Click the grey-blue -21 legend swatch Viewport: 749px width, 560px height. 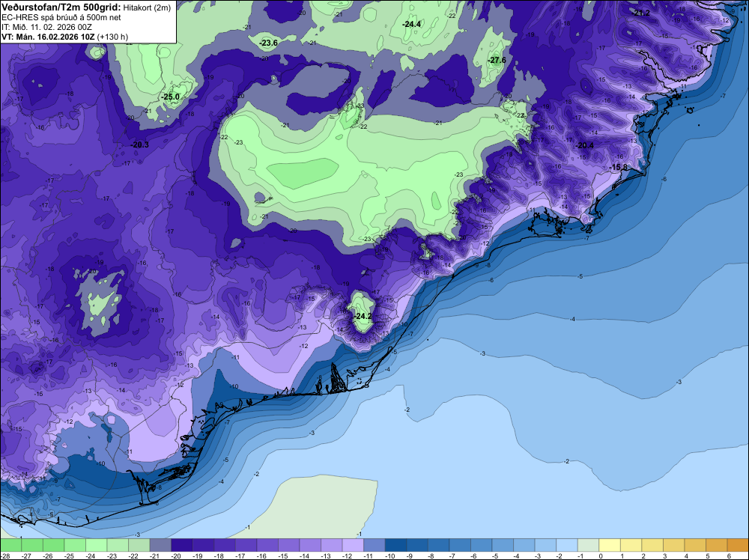(160, 545)
